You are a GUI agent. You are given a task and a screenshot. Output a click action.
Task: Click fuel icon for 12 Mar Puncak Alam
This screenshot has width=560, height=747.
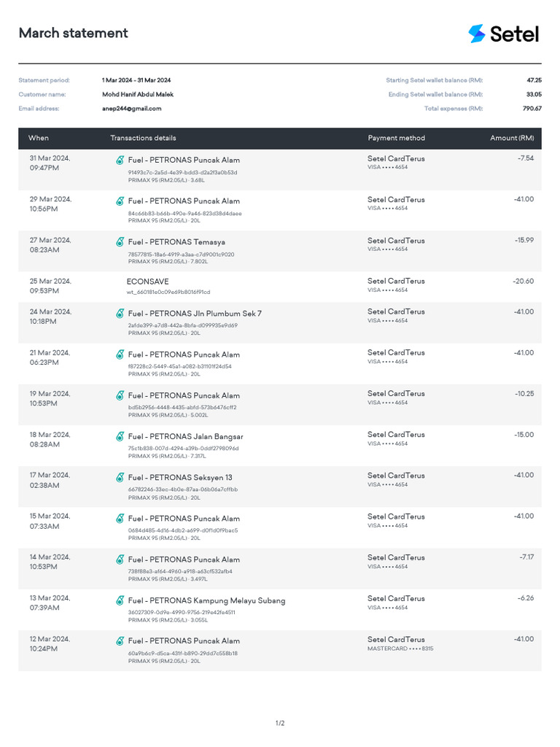click(120, 641)
